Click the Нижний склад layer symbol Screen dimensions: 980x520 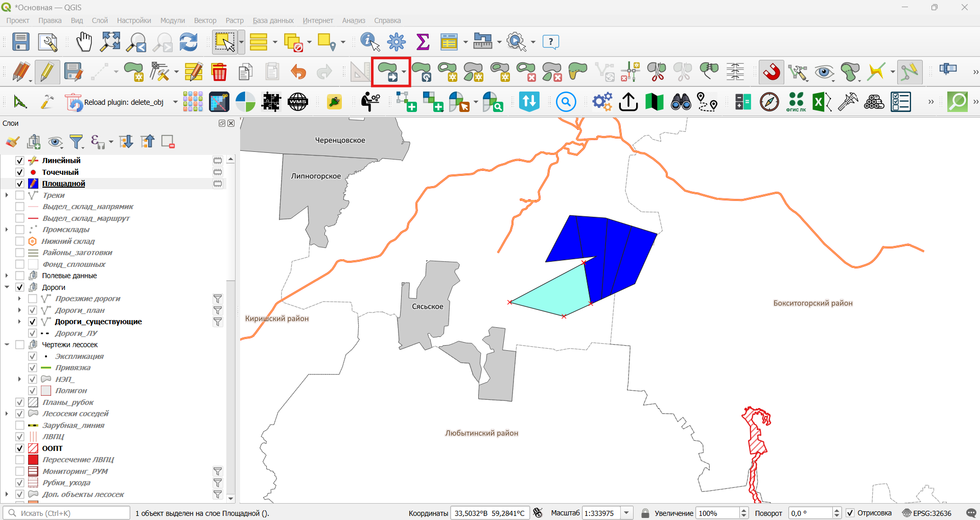coord(33,241)
